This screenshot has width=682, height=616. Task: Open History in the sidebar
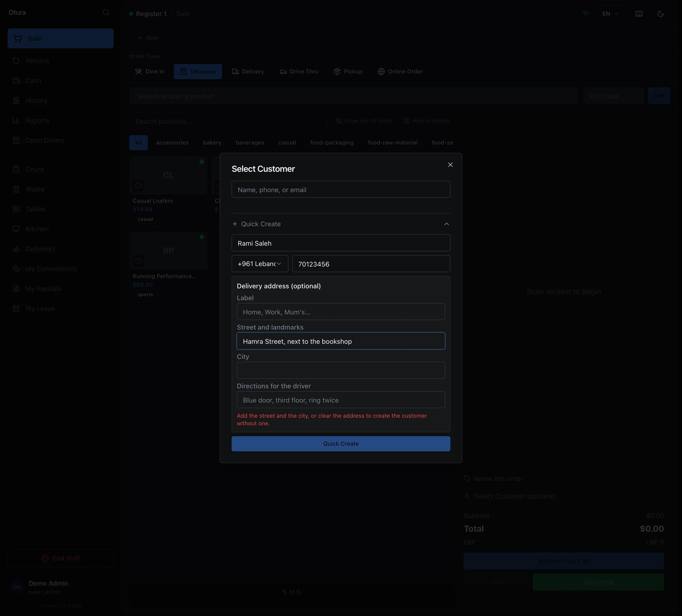pyautogui.click(x=61, y=100)
